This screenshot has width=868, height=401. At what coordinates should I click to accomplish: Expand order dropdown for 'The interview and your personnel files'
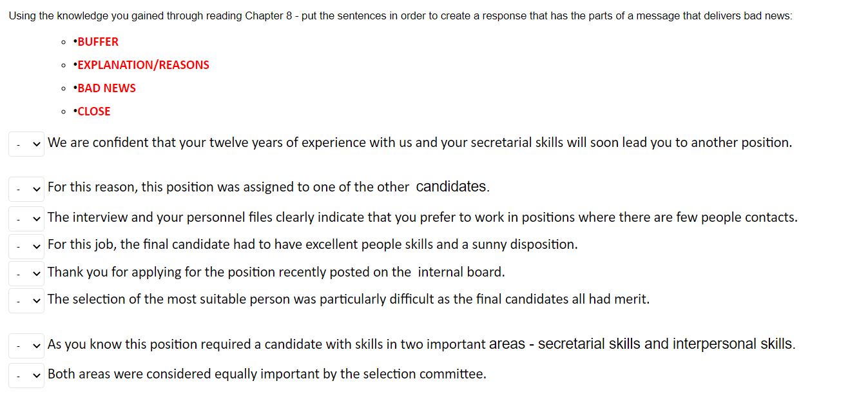[26, 219]
